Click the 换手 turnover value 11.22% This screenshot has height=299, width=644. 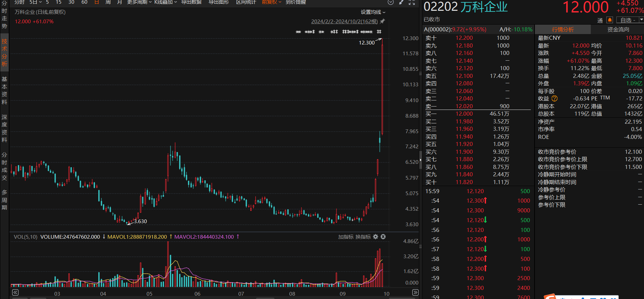(580, 68)
